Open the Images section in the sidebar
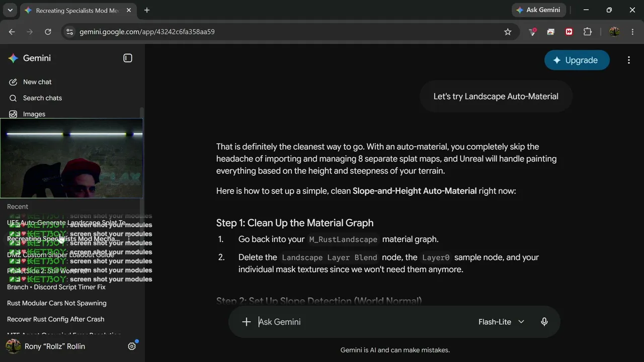The image size is (644, 362). 27,114
